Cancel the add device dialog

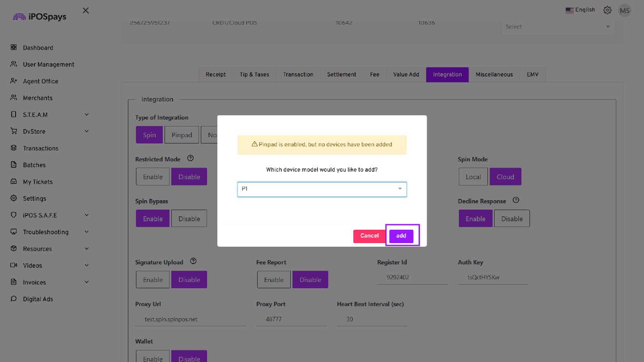369,236
